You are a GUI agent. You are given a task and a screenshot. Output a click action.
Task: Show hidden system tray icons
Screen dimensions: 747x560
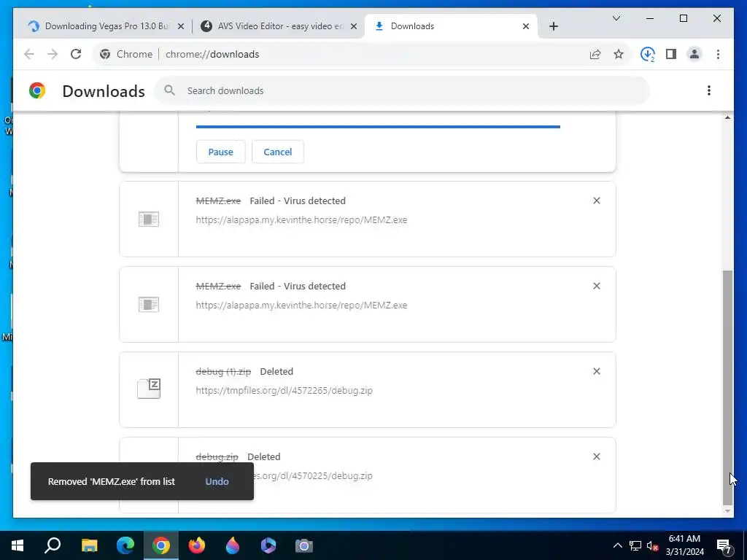pyautogui.click(x=617, y=545)
